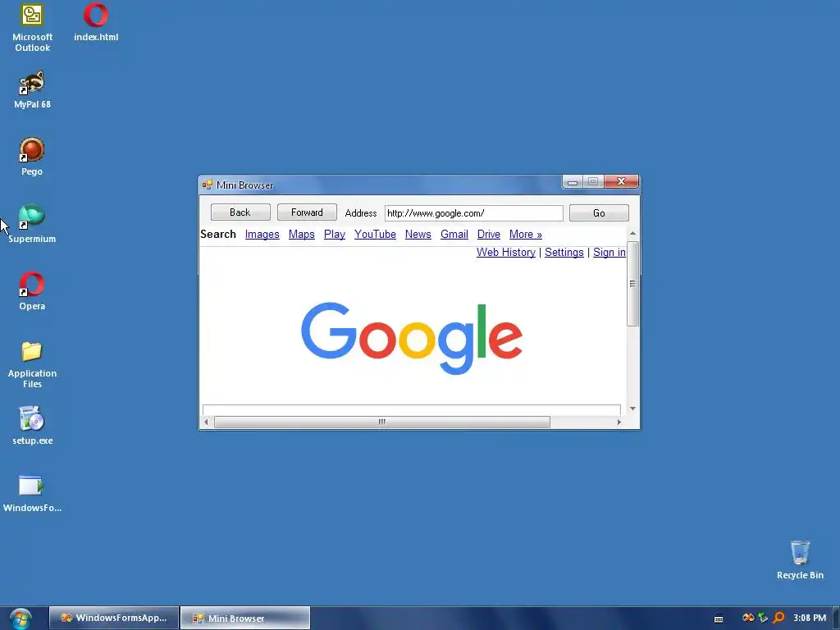This screenshot has width=840, height=630.
Task: Click the Mini Browser title bar icon
Action: (207, 185)
